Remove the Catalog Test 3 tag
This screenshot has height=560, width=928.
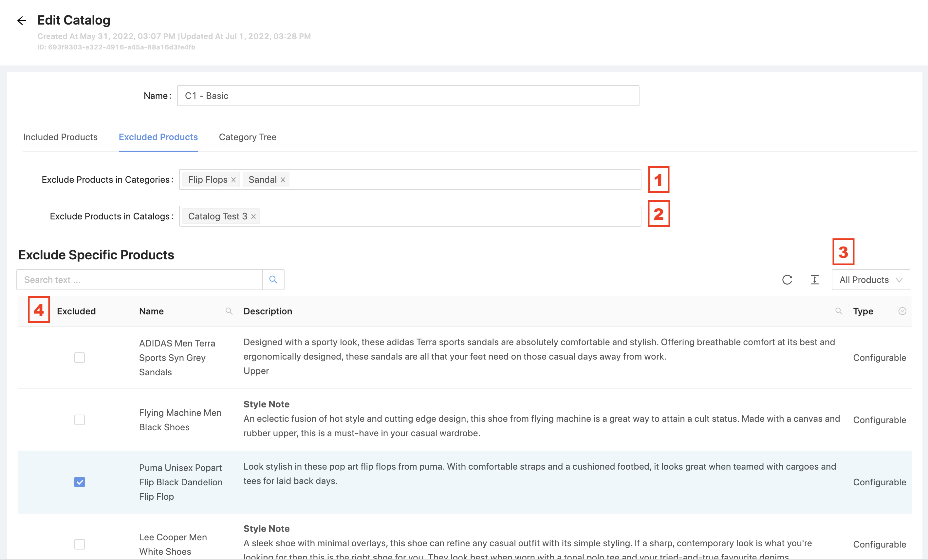pyautogui.click(x=253, y=216)
